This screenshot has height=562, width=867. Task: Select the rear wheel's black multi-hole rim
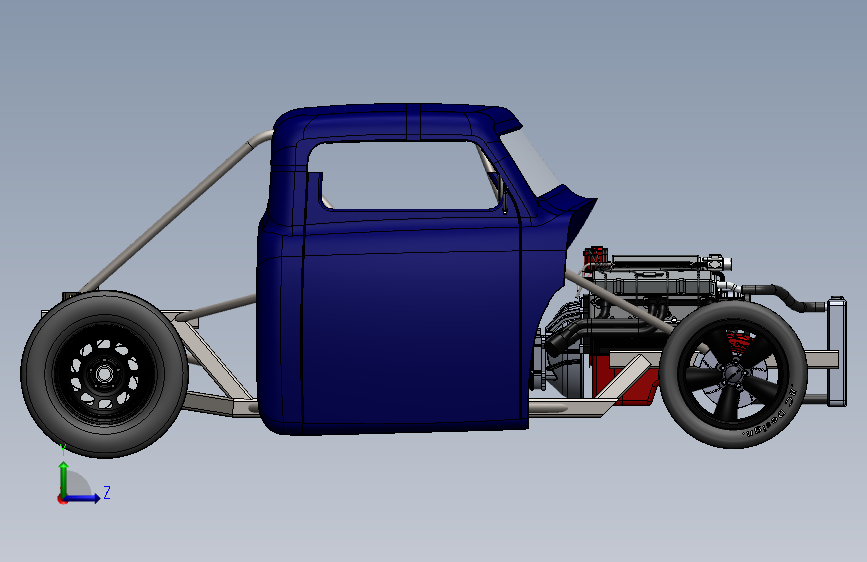coord(104,374)
